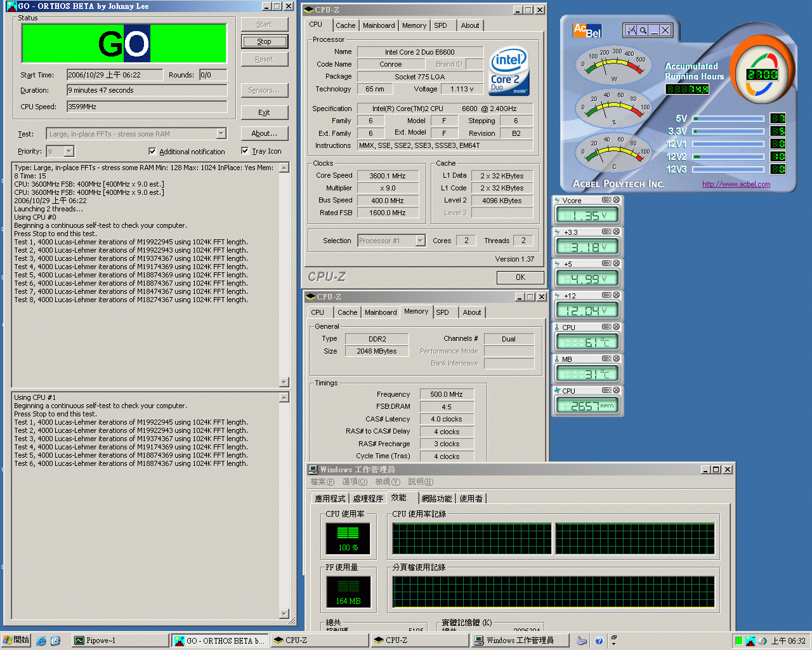Open Task Manager 應用程式 tab
The width and height of the screenshot is (812, 650).
[330, 499]
